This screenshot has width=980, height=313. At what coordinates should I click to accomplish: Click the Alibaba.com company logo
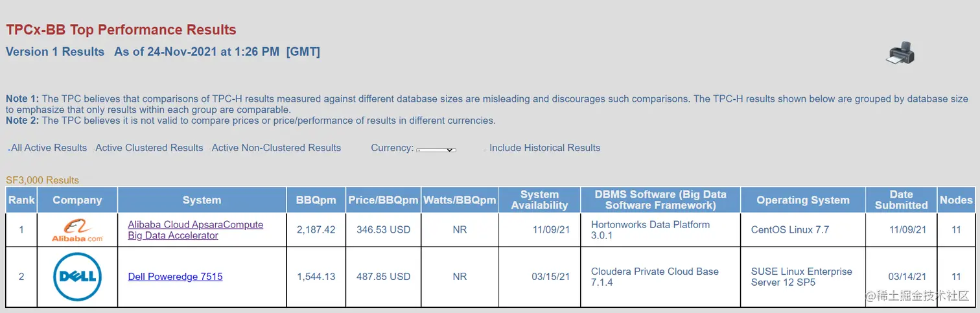coord(77,230)
